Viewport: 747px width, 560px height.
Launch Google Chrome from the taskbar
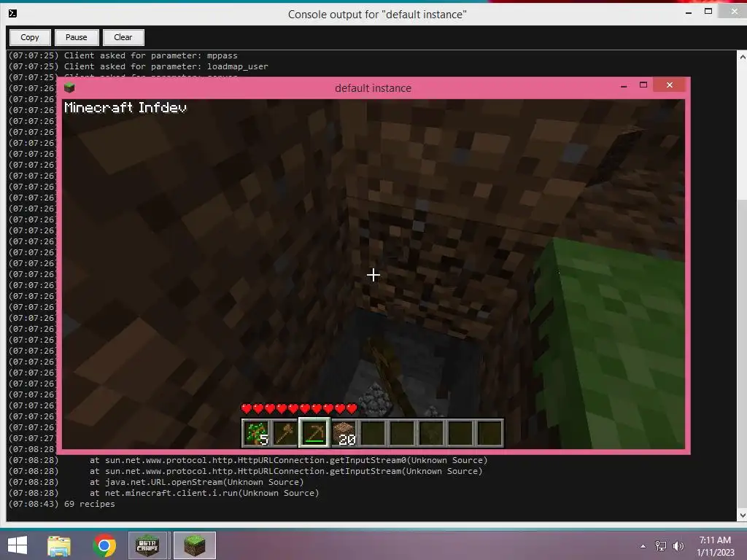point(104,545)
